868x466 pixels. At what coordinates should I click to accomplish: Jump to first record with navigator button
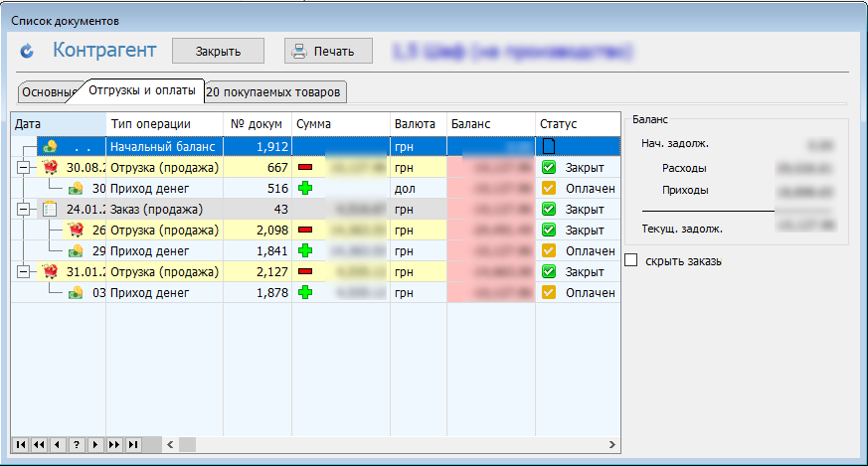20,444
